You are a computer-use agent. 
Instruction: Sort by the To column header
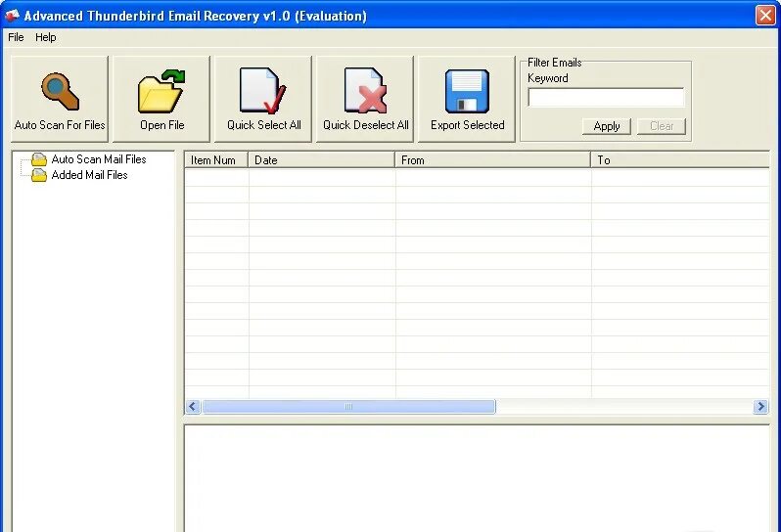680,160
